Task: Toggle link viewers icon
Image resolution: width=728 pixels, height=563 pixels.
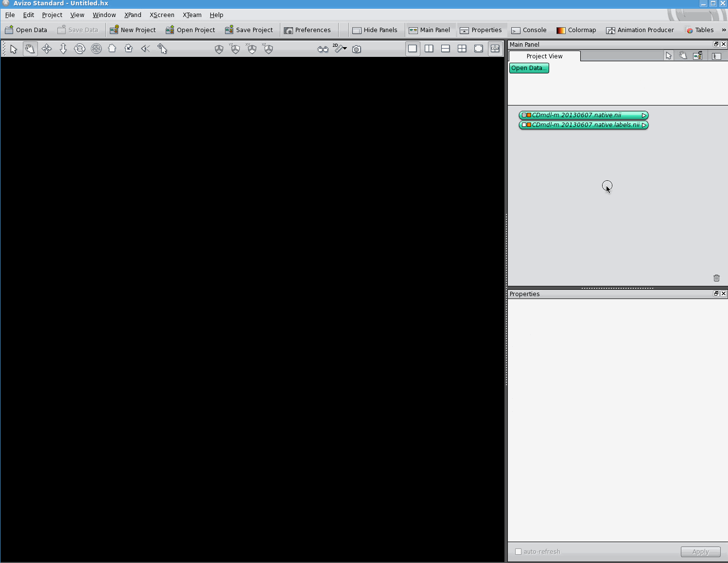Action: pyautogui.click(x=495, y=49)
